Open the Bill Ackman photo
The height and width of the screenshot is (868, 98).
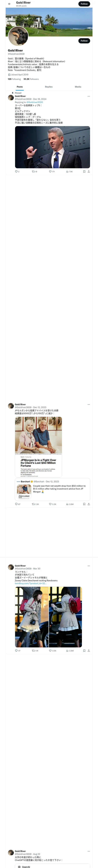coord(52,147)
